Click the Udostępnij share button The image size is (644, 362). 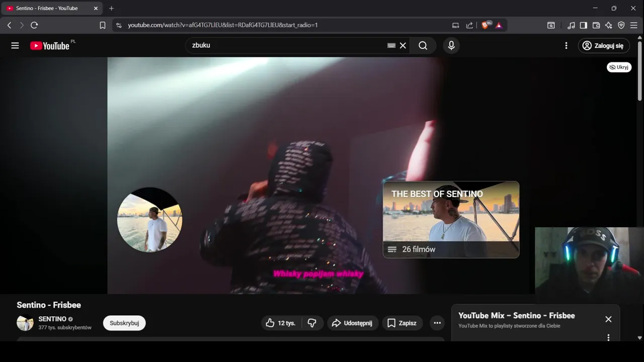[353, 323]
